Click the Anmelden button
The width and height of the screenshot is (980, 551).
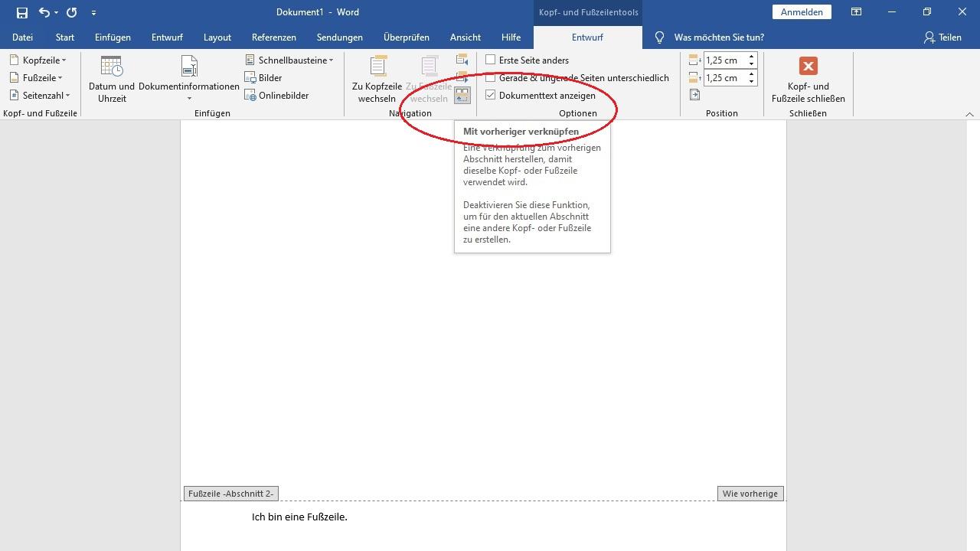pyautogui.click(x=802, y=12)
